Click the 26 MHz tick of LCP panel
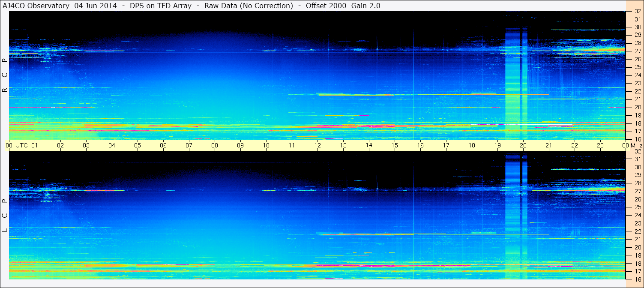Screen dimensions: 644x288 pos(638,199)
